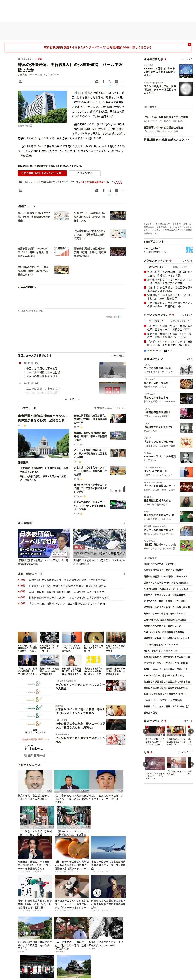Open the UNIQLO 売上高3兆円 news thumbnail
This screenshot has height=980, width=196.
[112, 388]
